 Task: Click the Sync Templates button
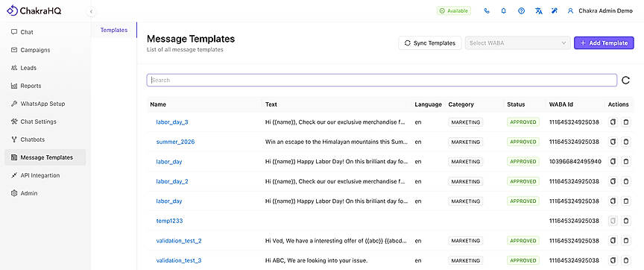coord(430,43)
